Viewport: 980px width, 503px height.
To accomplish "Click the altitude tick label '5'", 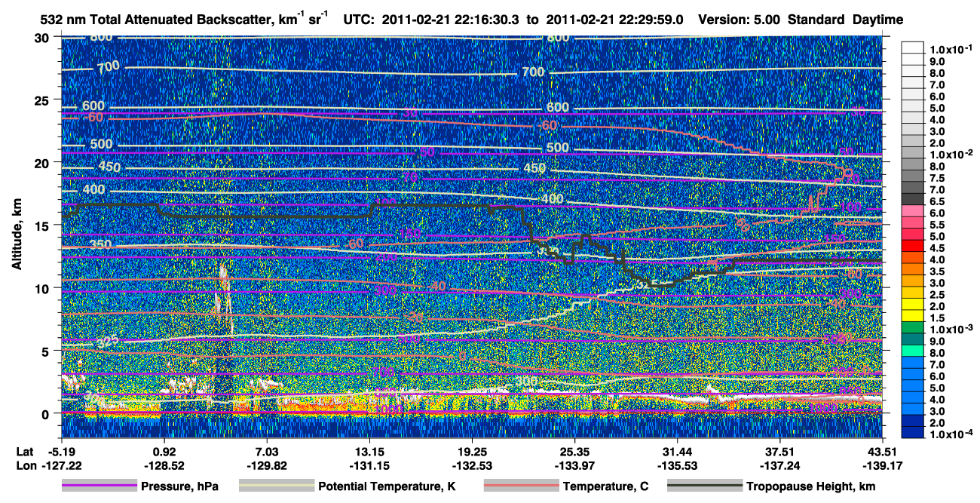I will pyautogui.click(x=47, y=351).
